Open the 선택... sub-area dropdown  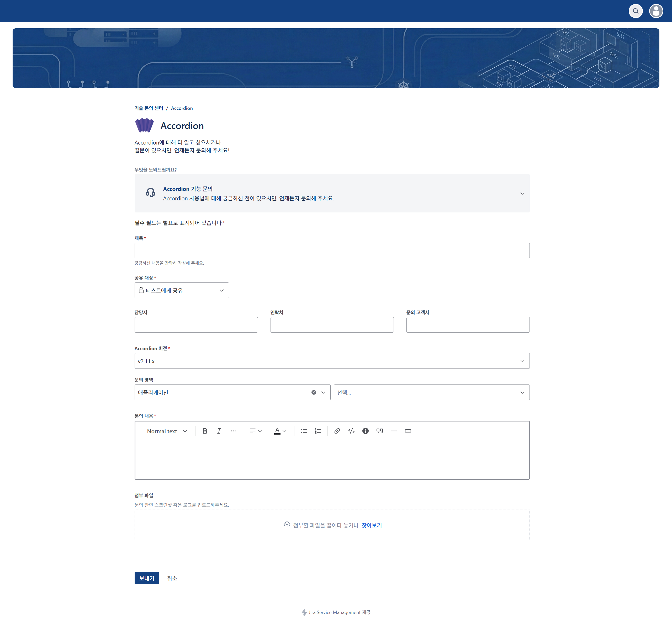pyautogui.click(x=432, y=392)
